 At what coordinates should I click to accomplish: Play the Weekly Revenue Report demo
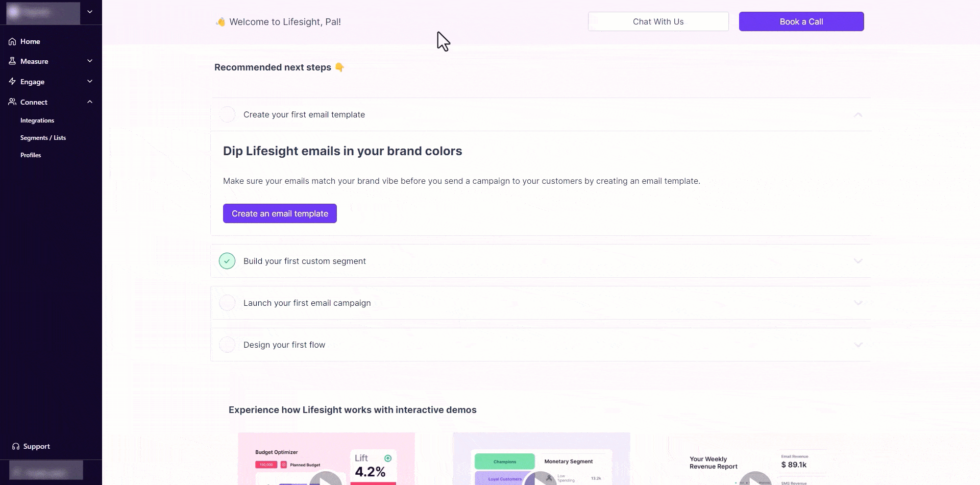tap(755, 479)
